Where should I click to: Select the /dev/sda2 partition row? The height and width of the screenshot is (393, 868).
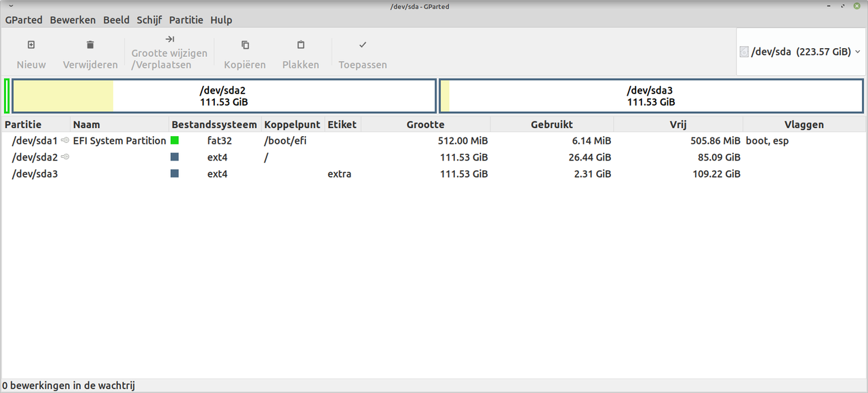coord(434,157)
